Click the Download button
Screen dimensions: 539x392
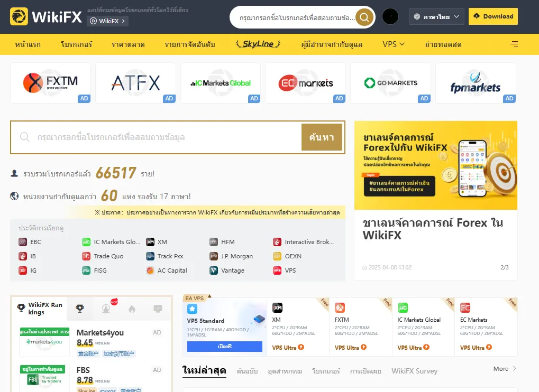(493, 16)
